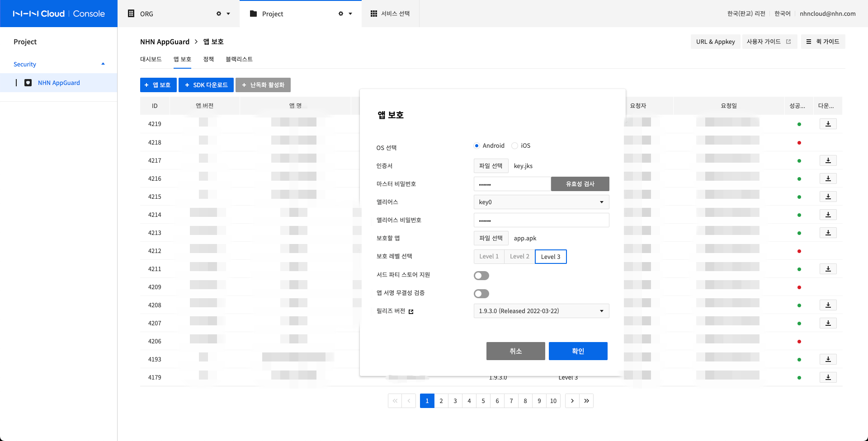Jump to last page double-arrow
Screen dimensions: 868x441
tap(586, 401)
